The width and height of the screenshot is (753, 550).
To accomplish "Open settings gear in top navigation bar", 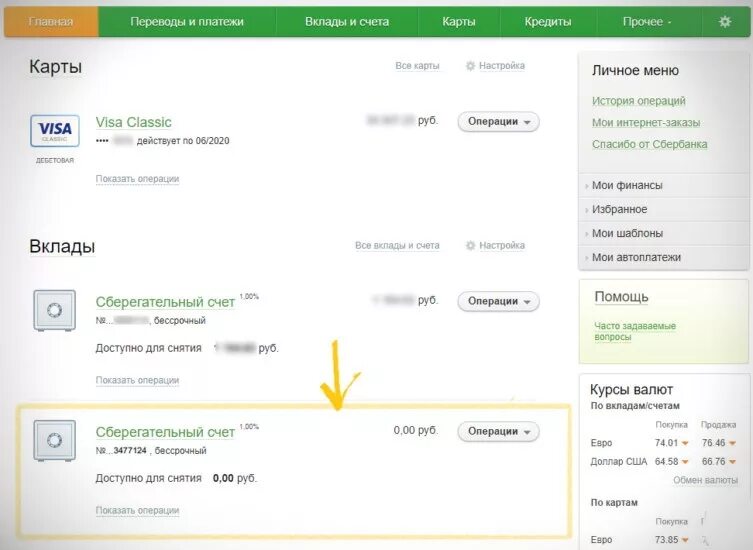I will click(725, 22).
